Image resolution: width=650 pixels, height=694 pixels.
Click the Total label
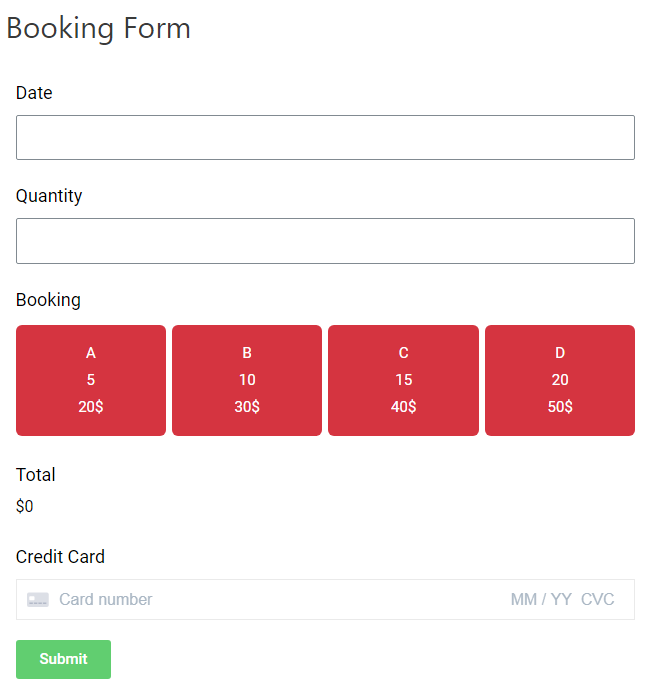tap(35, 474)
